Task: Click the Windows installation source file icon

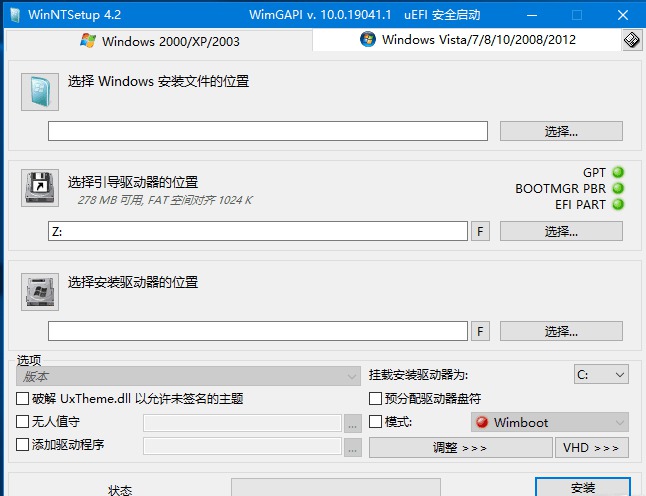Action: (40, 92)
